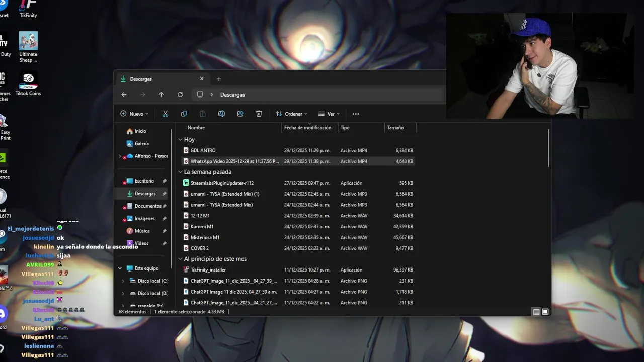
Task: Open the Ver view dropdown
Action: [329, 114]
